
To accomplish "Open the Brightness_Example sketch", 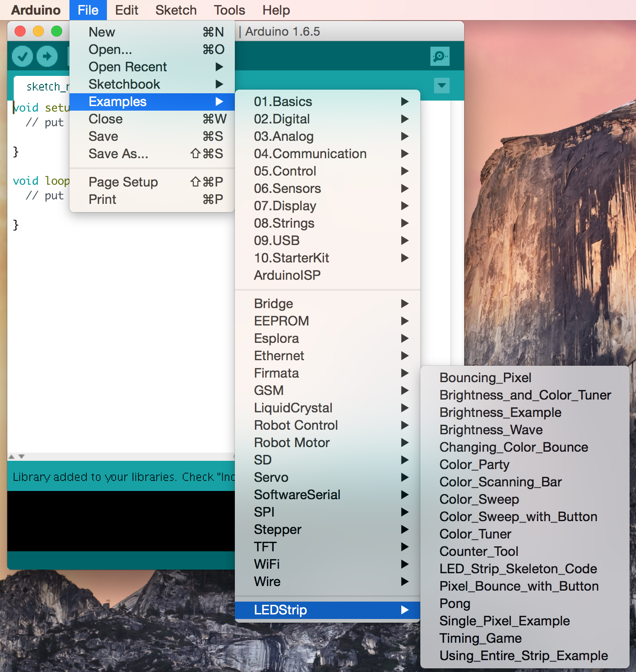I will click(525, 412).
